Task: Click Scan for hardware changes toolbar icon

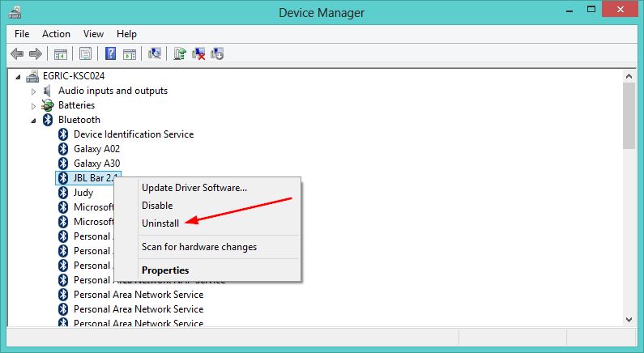Action: [155, 54]
